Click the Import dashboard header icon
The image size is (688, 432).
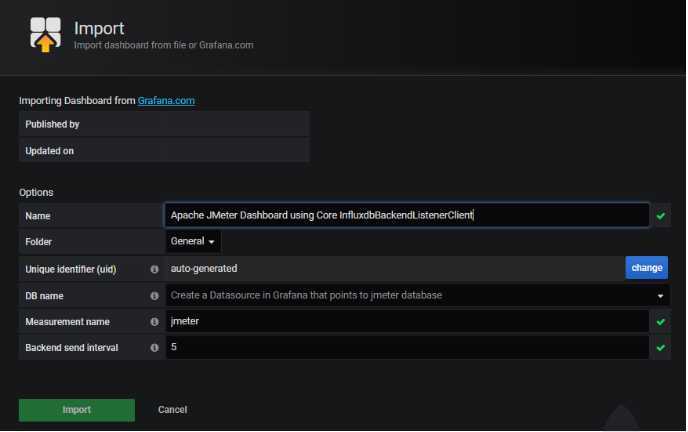[x=45, y=35]
